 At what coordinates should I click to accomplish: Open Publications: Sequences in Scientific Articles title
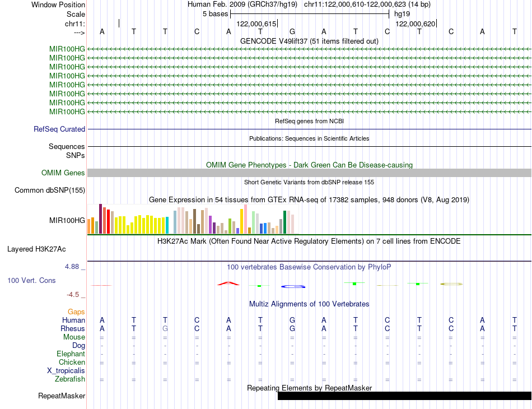pyautogui.click(x=309, y=138)
